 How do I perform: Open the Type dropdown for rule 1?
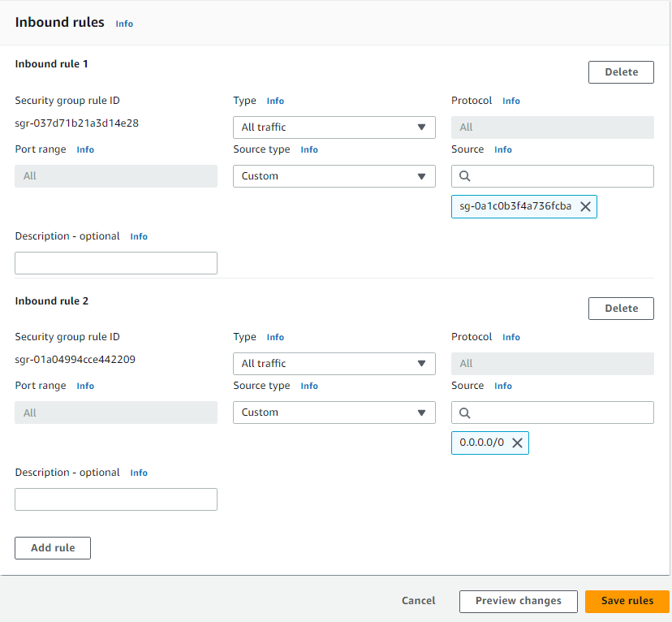pyautogui.click(x=334, y=127)
